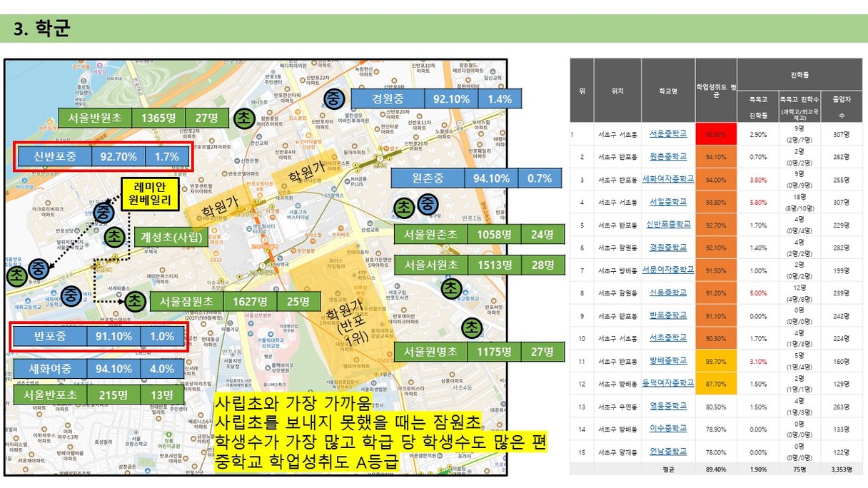Click the 중 marker below 레미안 원베일리 box
The height and width of the screenshot is (488, 868).
104,211
